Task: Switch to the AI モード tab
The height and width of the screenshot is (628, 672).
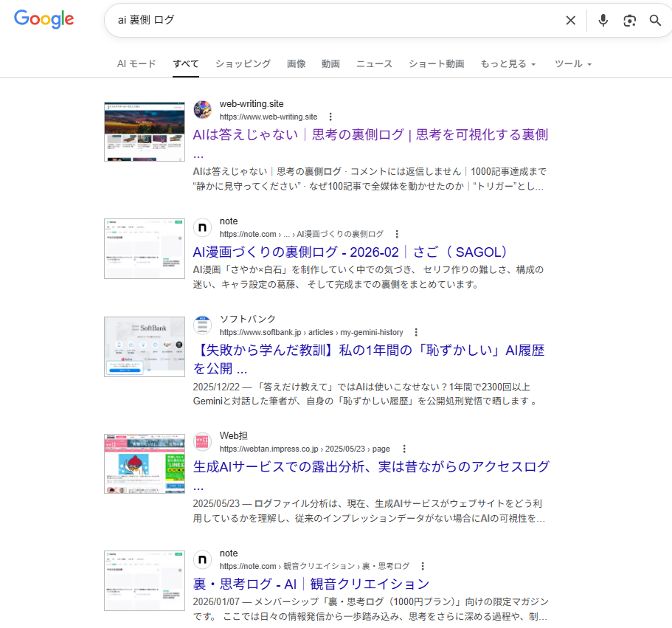Action: 136,64
